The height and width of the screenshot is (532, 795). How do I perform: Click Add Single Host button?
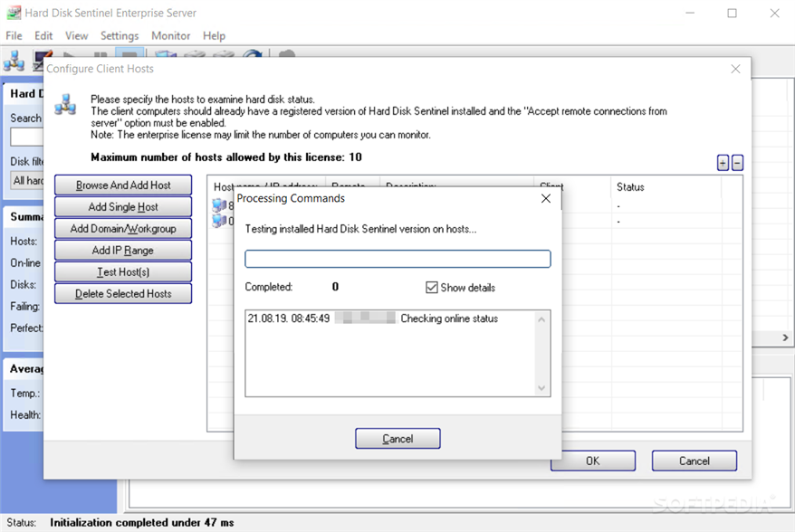(x=123, y=206)
